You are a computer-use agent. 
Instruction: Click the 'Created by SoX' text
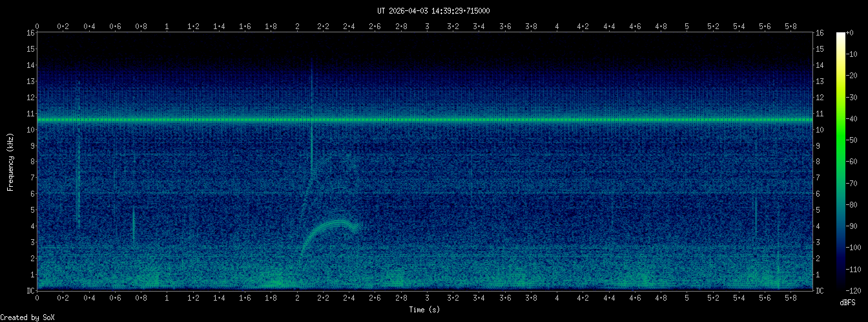[27, 317]
